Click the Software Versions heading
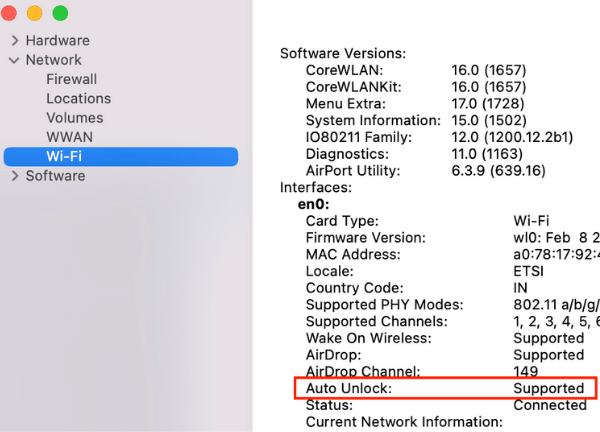Screen dimensions: 600x432 (343, 54)
